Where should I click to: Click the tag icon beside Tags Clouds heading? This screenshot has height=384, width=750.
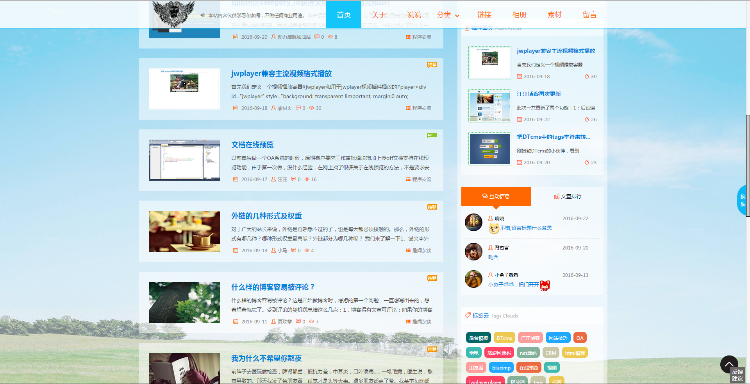[468, 315]
